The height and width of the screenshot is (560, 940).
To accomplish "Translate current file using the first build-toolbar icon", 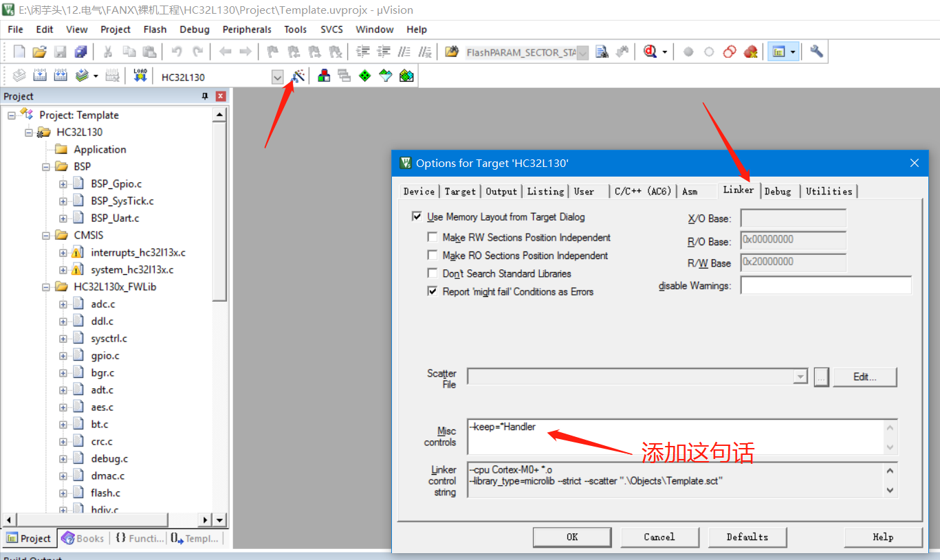I will (x=19, y=76).
